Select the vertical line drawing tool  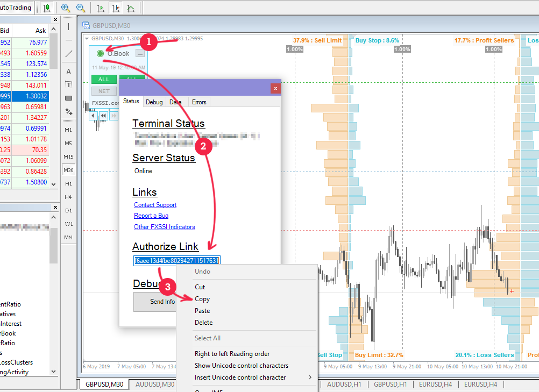click(68, 26)
